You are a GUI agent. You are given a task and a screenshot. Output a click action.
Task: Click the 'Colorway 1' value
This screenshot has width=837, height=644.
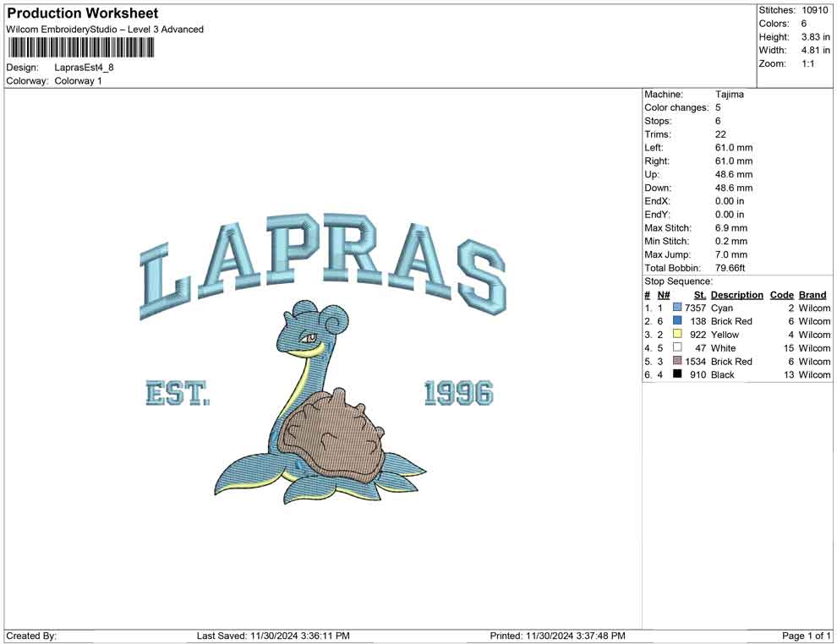[x=78, y=80]
